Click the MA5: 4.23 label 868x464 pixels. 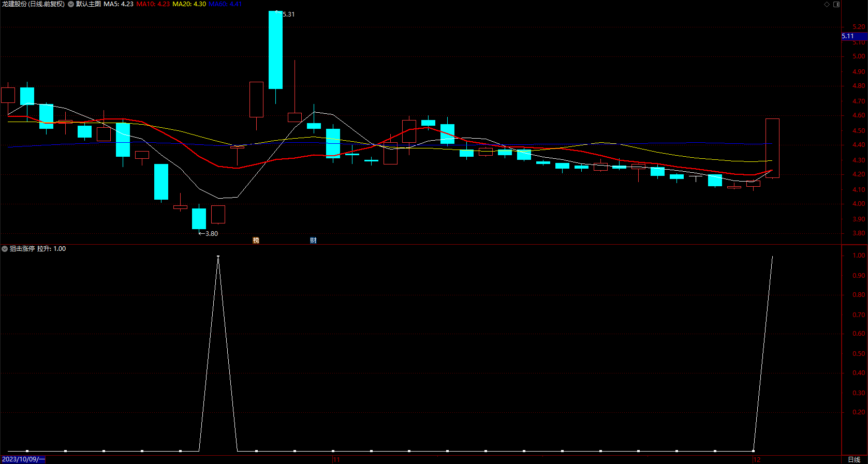point(119,4)
